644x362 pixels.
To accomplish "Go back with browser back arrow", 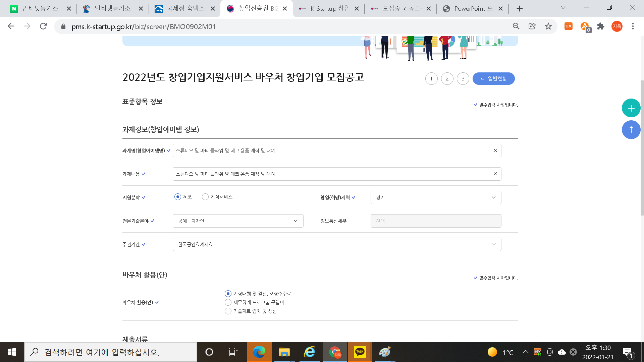I will tap(11, 26).
